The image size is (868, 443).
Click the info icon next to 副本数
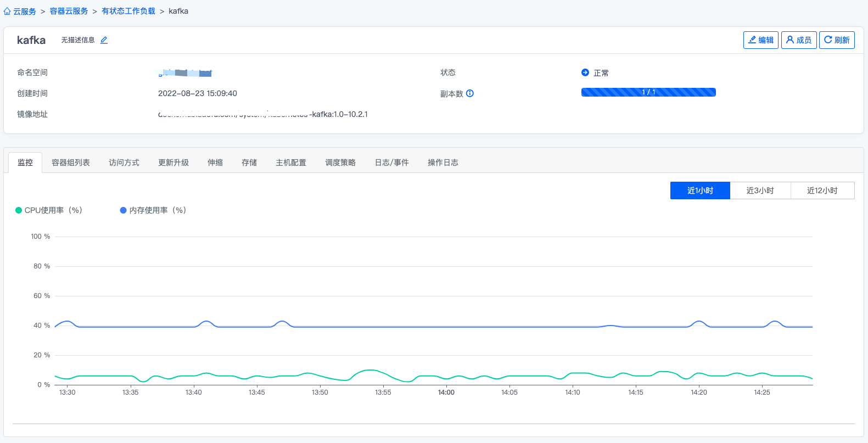click(470, 93)
